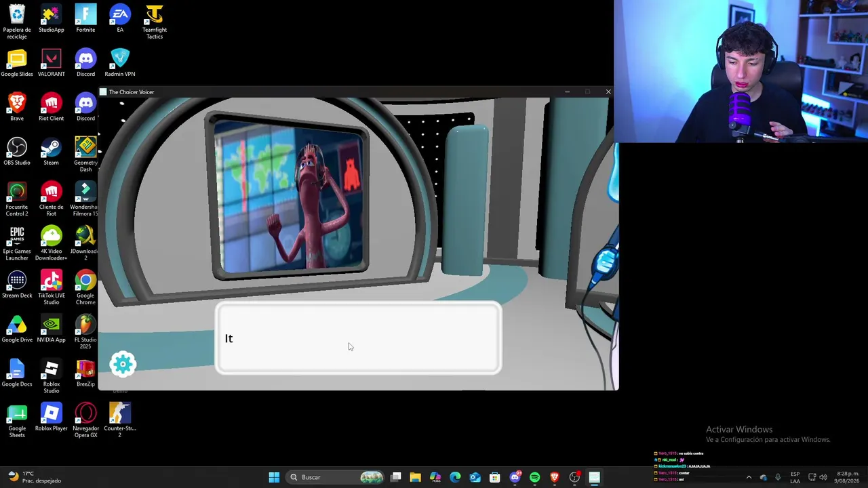The width and height of the screenshot is (868, 488).
Task: Click the microphone tray icon
Action: [778, 477]
